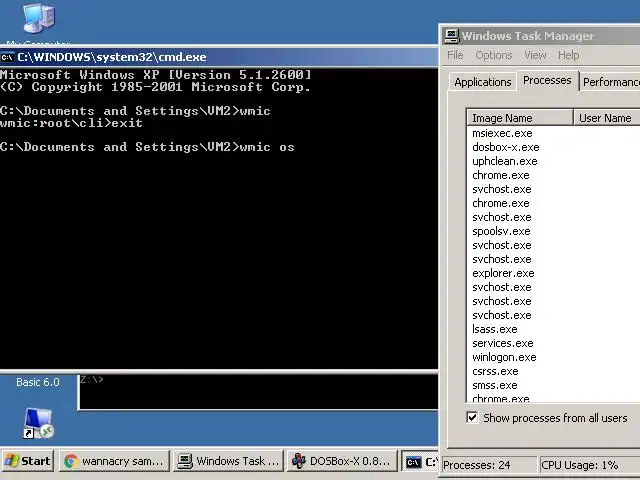640x480 pixels.
Task: Click the cmd C:\ taskbar button
Action: [x=420, y=461]
